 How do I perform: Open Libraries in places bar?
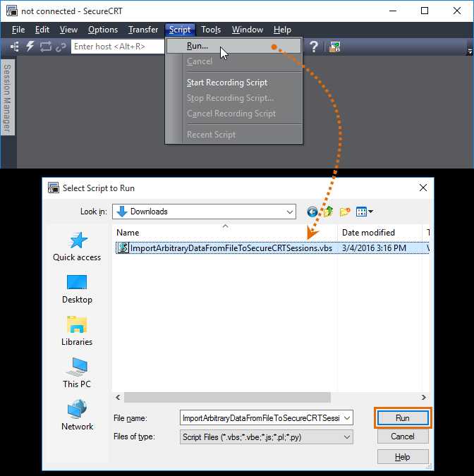(x=77, y=331)
